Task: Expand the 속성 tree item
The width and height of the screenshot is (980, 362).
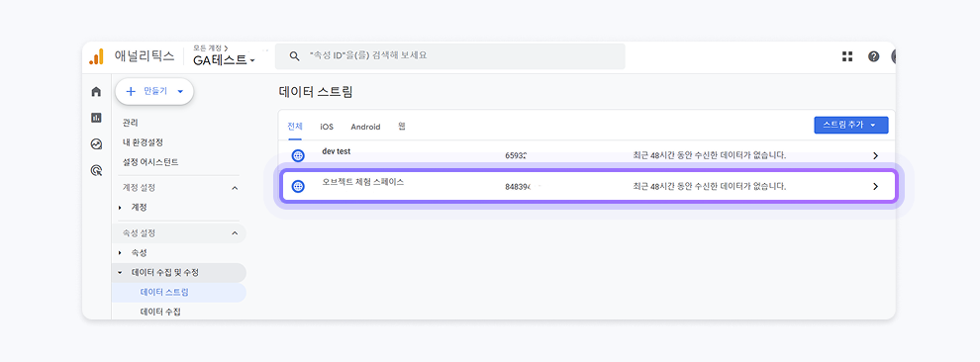Action: (x=120, y=253)
